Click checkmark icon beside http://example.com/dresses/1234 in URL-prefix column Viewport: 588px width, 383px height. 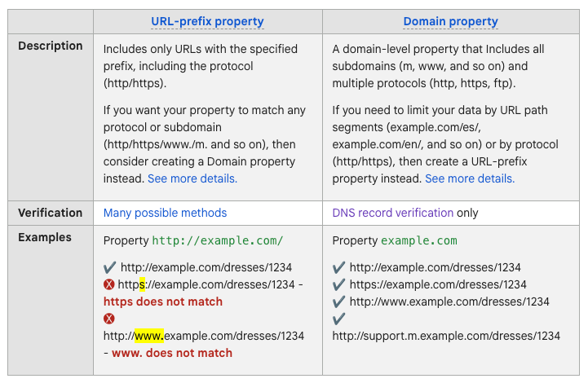pyautogui.click(x=110, y=267)
